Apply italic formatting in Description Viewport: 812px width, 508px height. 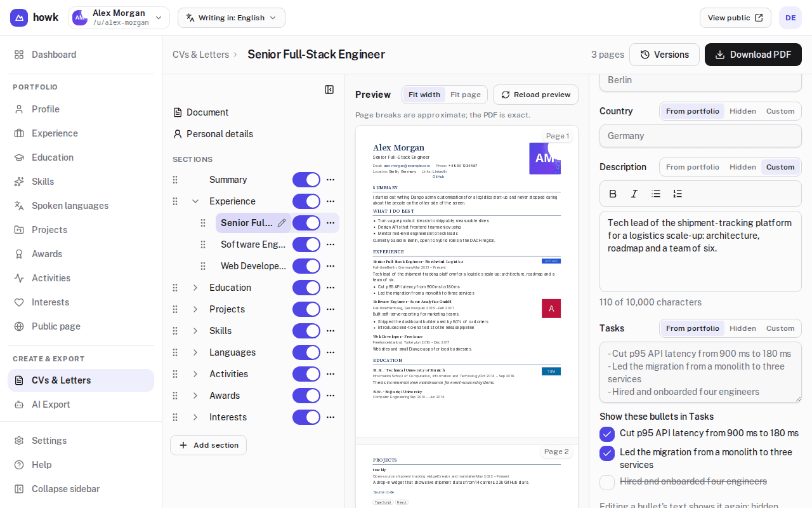coord(634,194)
